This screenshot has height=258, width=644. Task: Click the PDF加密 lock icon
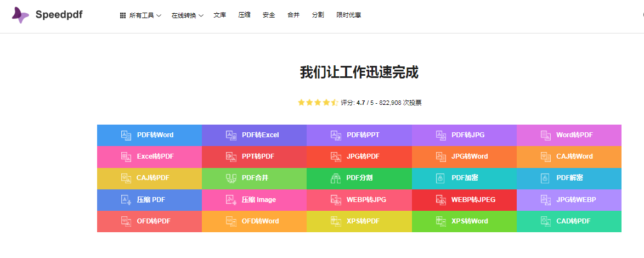[x=440, y=178]
